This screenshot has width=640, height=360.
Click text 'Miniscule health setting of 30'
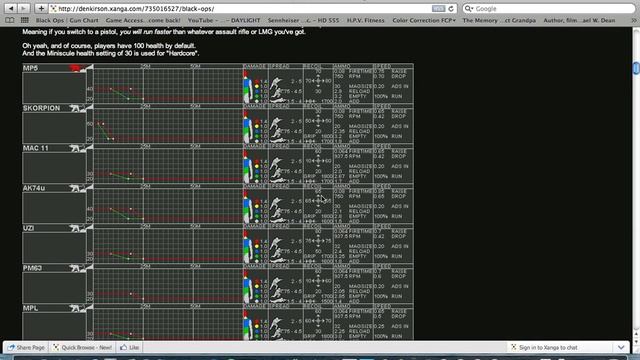click(x=89, y=53)
